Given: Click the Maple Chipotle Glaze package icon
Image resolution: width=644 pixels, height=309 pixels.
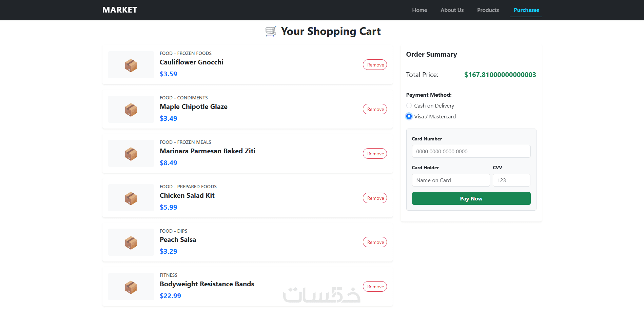Looking at the screenshot, I should pos(131,110).
